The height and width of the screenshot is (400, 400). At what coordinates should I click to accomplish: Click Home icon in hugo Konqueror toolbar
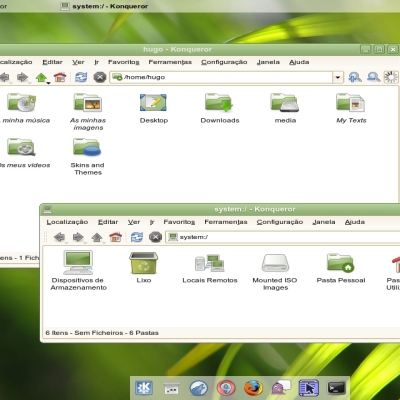(60, 77)
